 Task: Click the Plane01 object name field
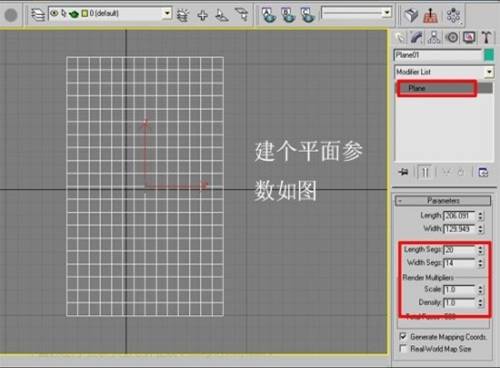pos(438,55)
